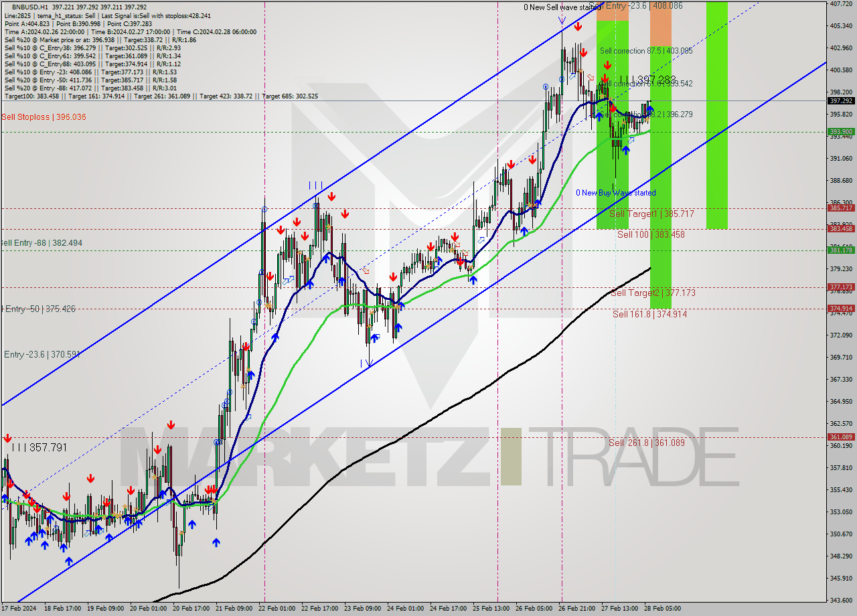The height and width of the screenshot is (616, 857).
Task: Click the 400.580 price axis value
Action: [x=841, y=70]
